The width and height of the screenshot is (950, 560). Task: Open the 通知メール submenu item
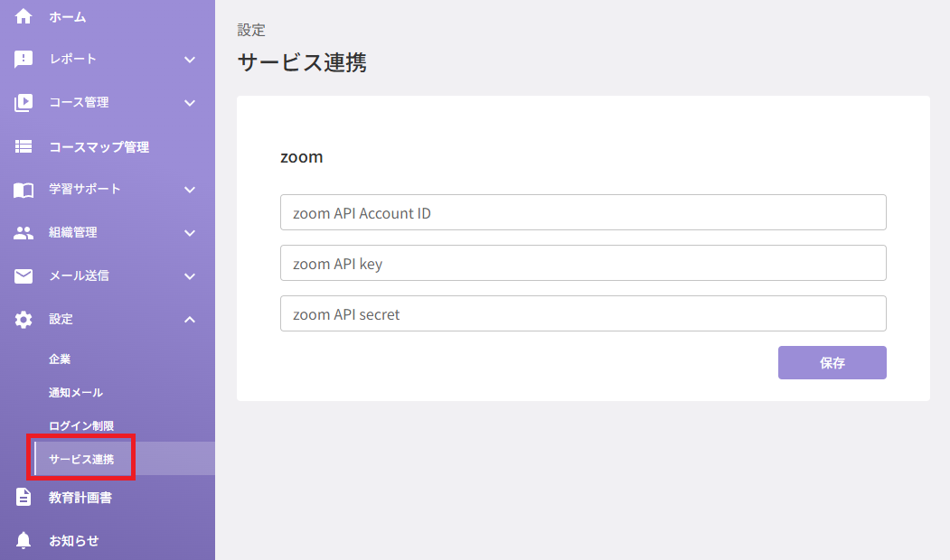76,392
